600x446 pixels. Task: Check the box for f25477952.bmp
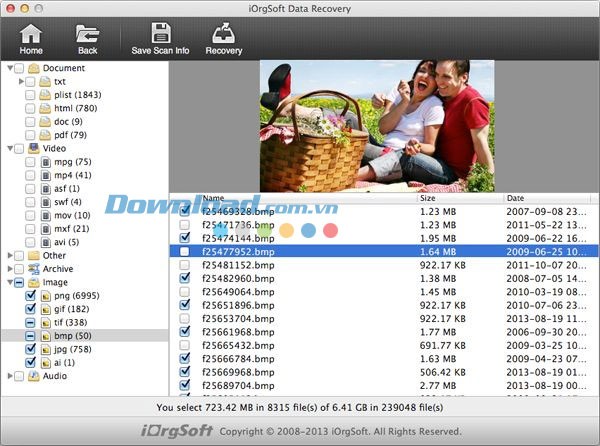[184, 252]
